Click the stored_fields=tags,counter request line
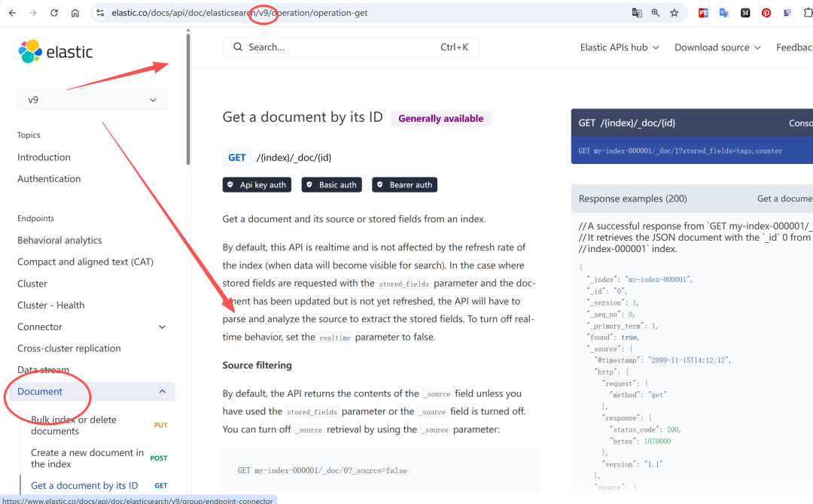The height and width of the screenshot is (504, 813). click(x=681, y=151)
